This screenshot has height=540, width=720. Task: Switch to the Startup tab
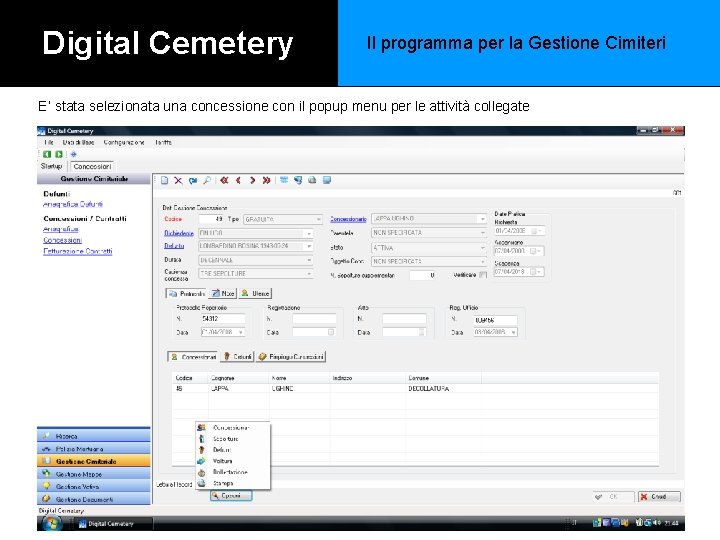click(51, 166)
